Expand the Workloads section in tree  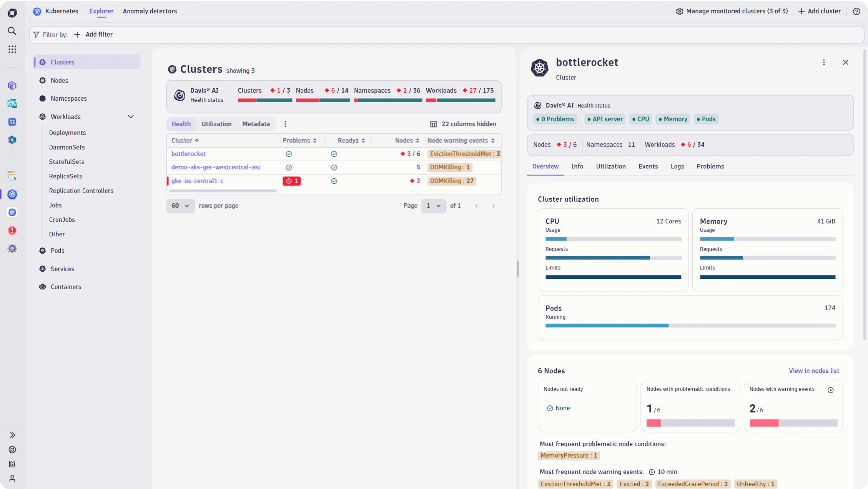[x=131, y=116]
